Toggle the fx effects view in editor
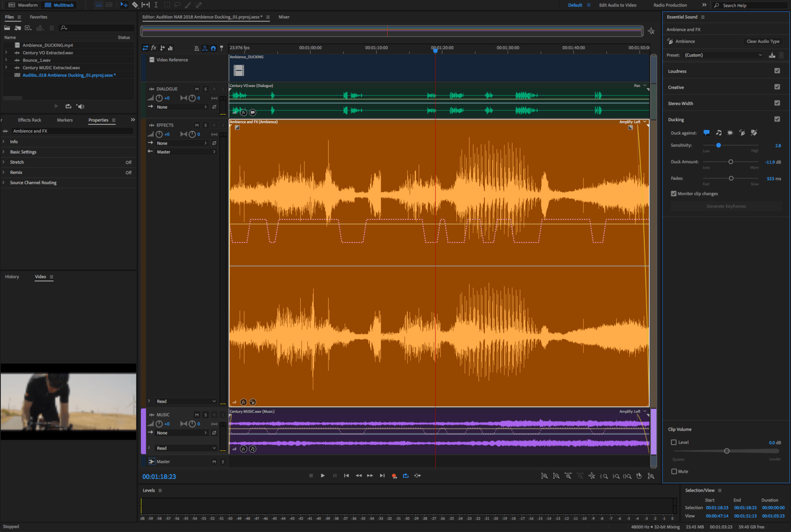 (154, 48)
